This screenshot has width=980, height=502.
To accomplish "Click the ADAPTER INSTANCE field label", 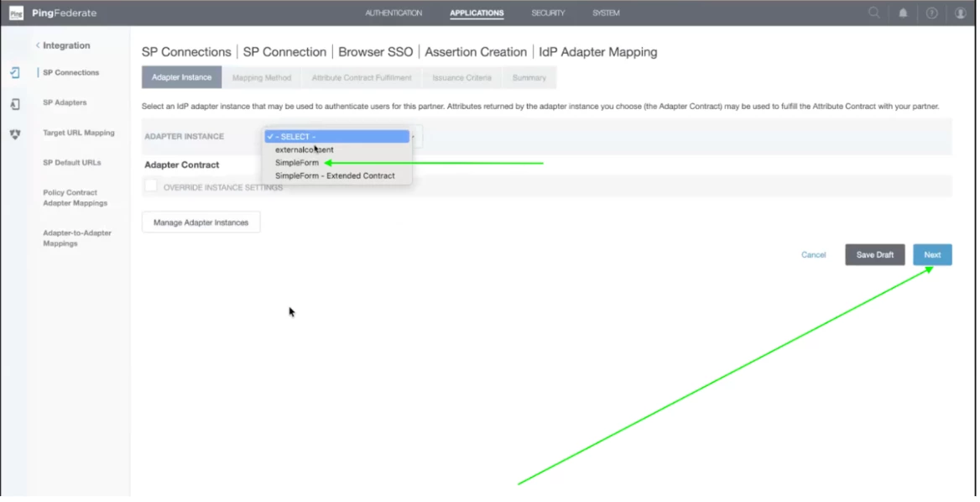I will 184,136.
